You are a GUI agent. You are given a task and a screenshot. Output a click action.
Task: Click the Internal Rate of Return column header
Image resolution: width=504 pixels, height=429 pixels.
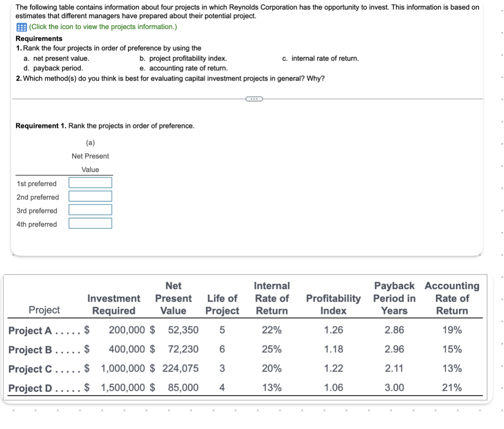click(x=271, y=298)
